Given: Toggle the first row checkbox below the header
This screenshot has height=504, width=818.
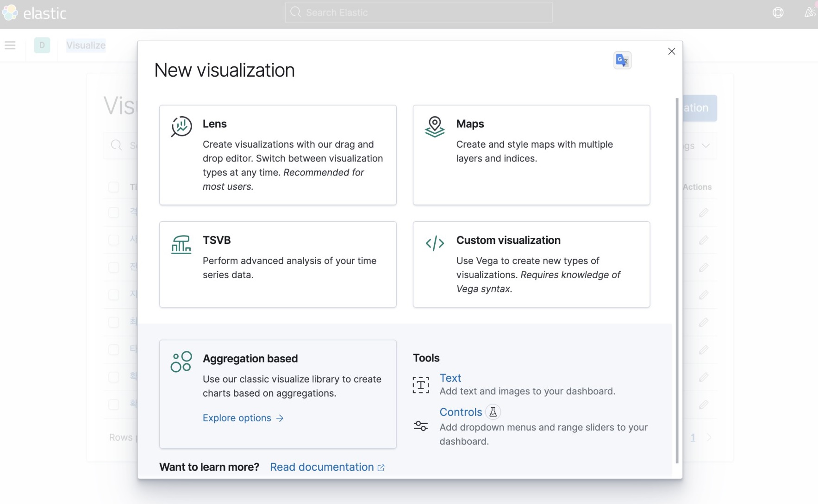Looking at the screenshot, I should (114, 212).
